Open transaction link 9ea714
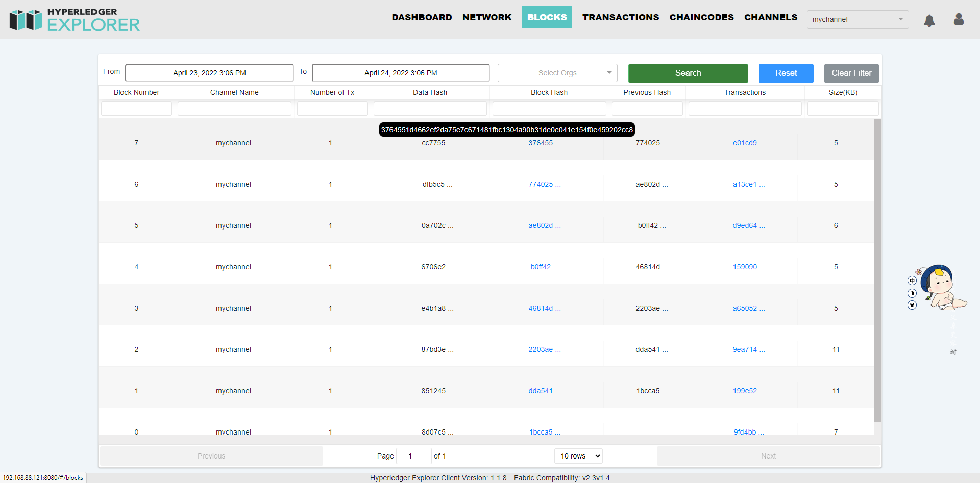980x483 pixels. click(x=749, y=349)
